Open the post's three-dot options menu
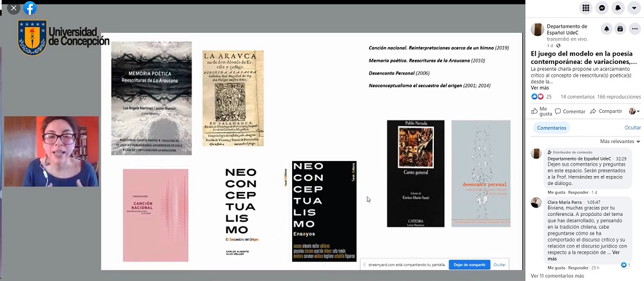Screen dimensions: 644x281 [x=634, y=29]
